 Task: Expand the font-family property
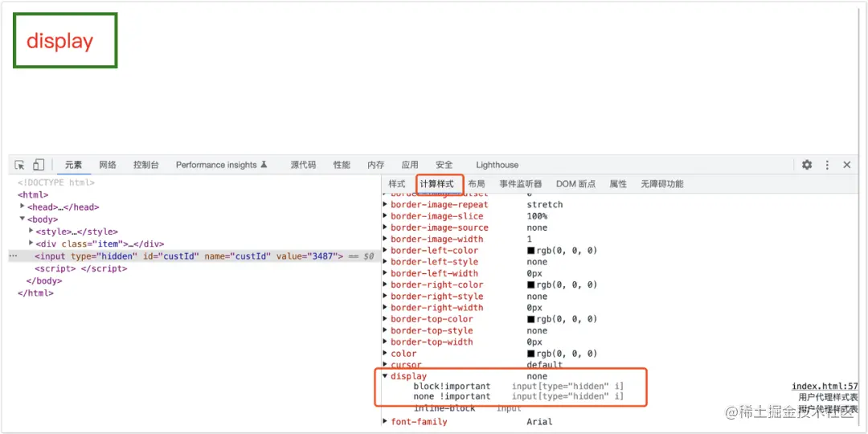point(385,421)
